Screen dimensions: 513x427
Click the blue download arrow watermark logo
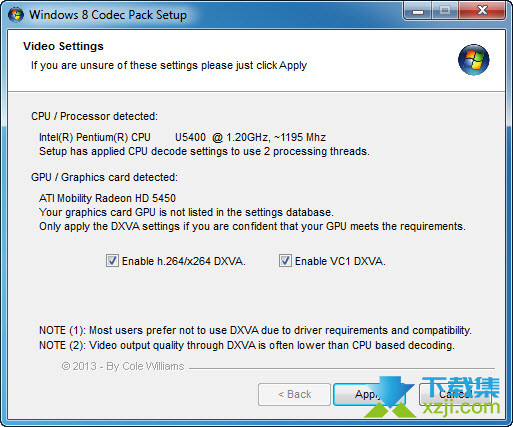[x=392, y=397]
